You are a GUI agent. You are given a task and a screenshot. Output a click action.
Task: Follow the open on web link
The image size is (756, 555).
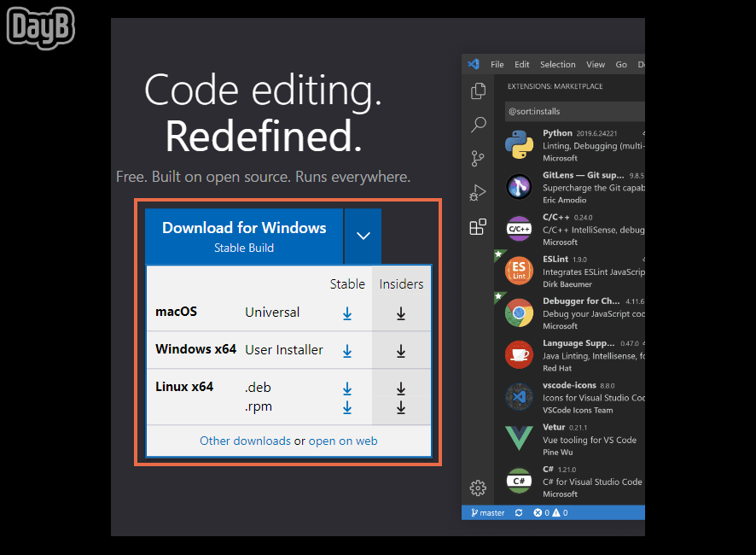pos(343,441)
